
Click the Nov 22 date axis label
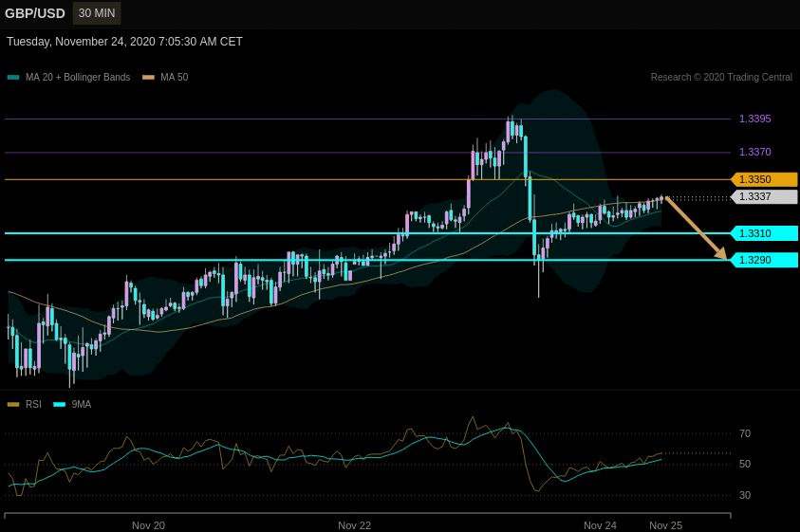pyautogui.click(x=355, y=525)
